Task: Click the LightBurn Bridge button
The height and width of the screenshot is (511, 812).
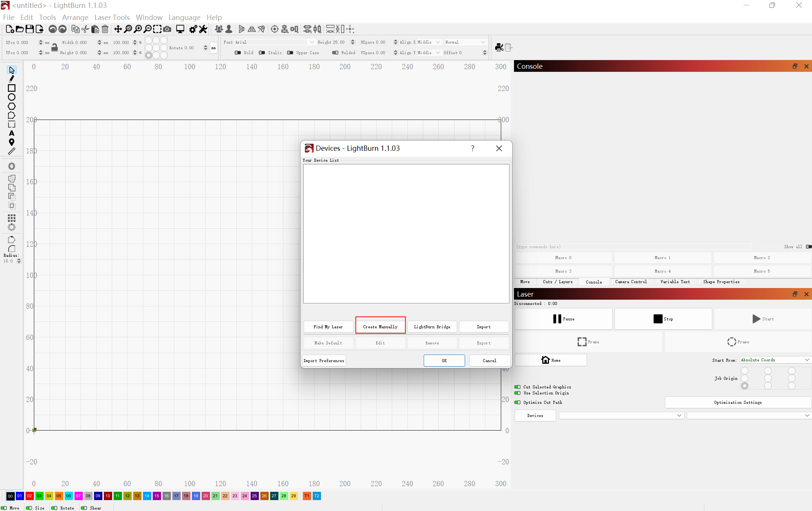Action: 432,327
